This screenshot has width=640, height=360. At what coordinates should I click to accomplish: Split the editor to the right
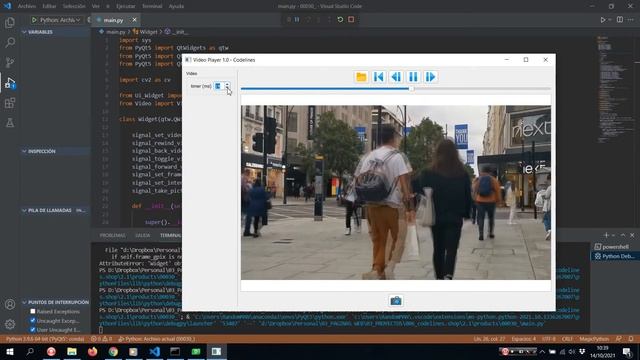coord(620,20)
